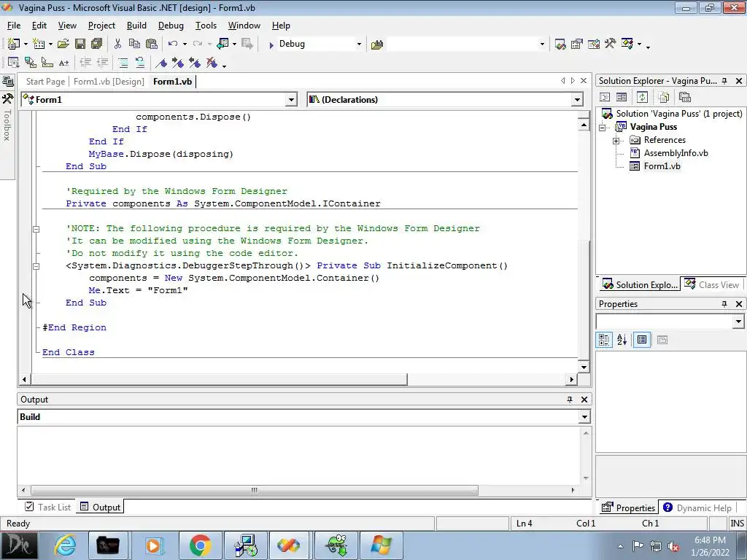Click the Add New Item toolbar icon
Viewport: 747px width, 560px height.
pos(39,44)
